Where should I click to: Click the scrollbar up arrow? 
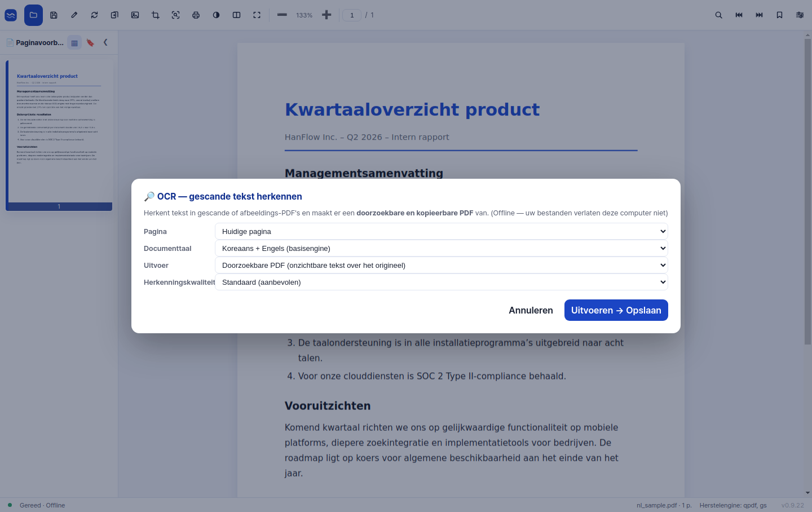pos(807,35)
